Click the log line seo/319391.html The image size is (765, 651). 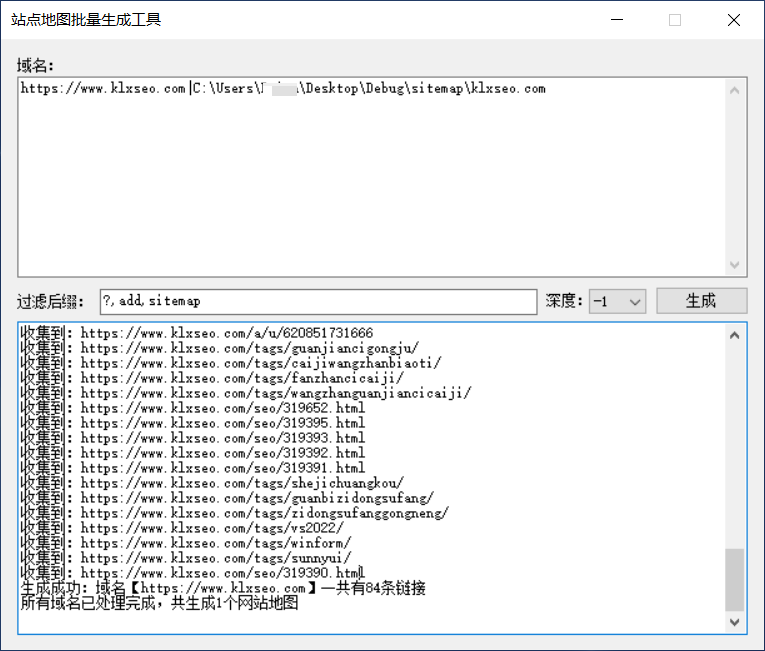coord(193,468)
